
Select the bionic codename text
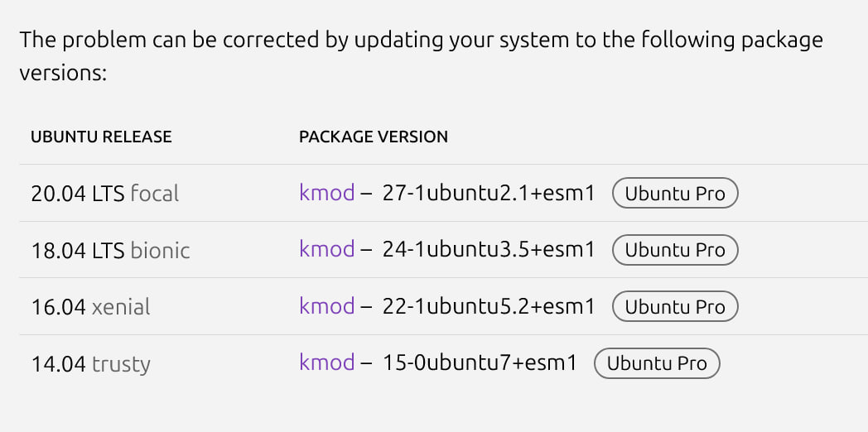click(160, 251)
